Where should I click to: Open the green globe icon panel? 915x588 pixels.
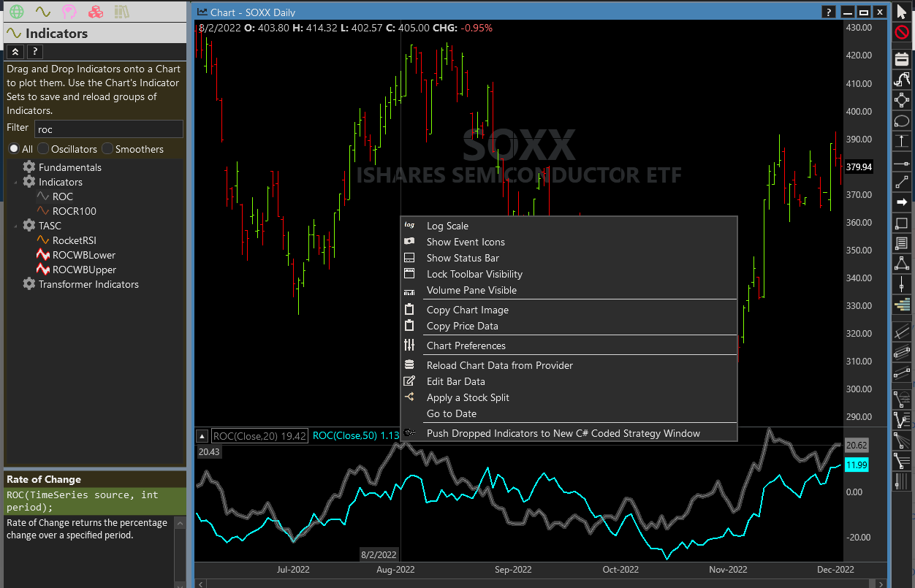[16, 12]
